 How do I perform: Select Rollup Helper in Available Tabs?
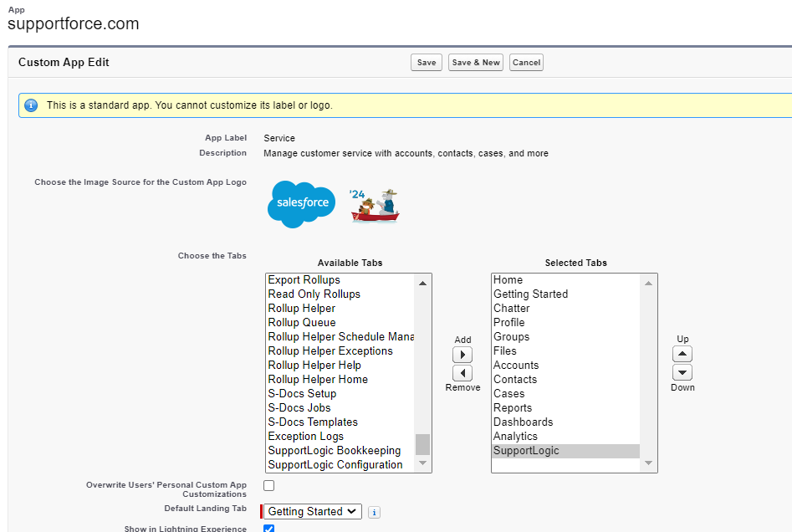click(340, 308)
